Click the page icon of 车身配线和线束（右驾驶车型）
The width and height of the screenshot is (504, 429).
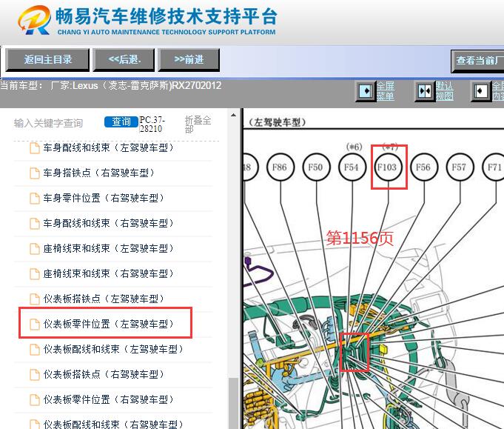coord(34,224)
